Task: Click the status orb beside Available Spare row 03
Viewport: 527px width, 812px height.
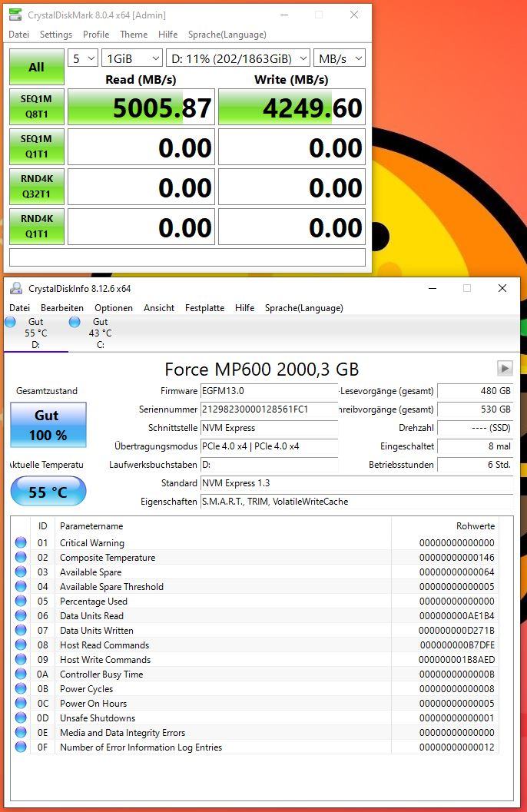Action: click(x=21, y=572)
